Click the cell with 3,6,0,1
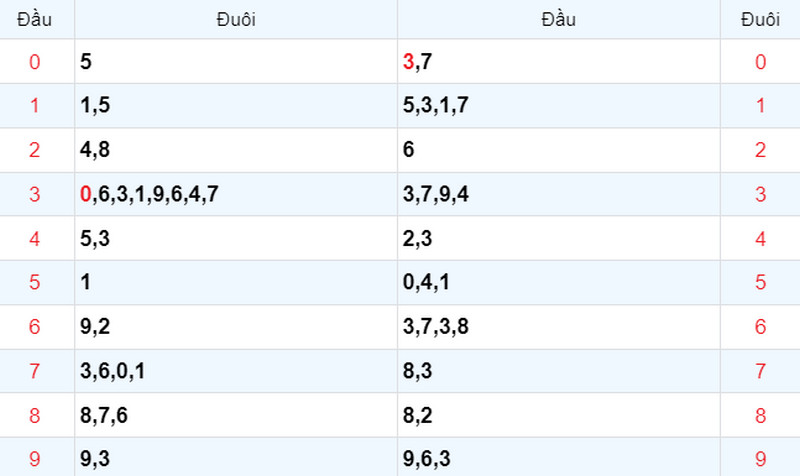Viewport: 800px width, 476px height. [x=236, y=371]
